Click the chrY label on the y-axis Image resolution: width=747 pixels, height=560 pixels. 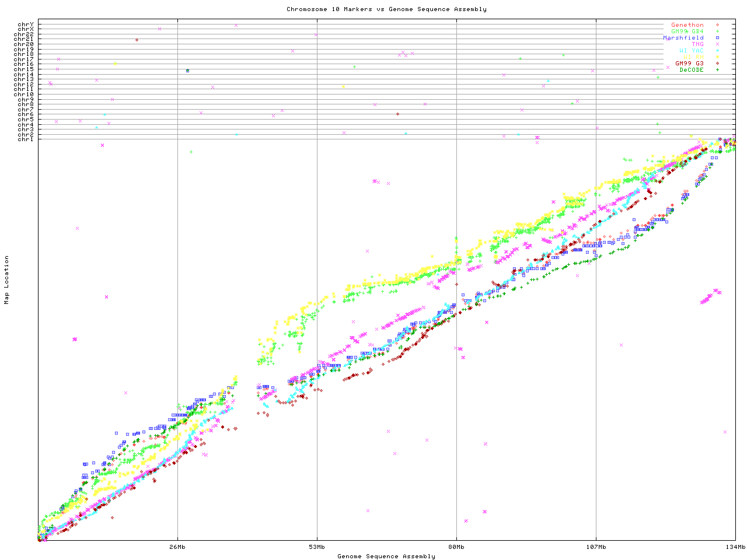coord(25,24)
